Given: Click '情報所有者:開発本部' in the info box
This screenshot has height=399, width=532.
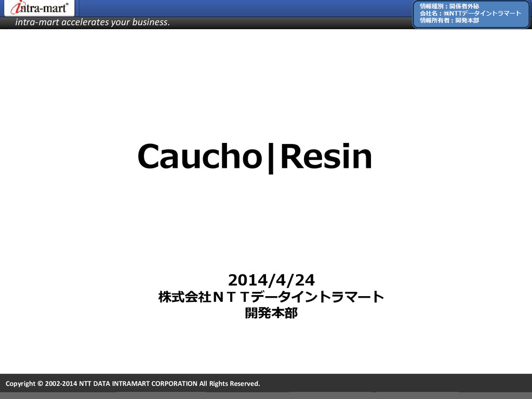Looking at the screenshot, I should point(449,20).
